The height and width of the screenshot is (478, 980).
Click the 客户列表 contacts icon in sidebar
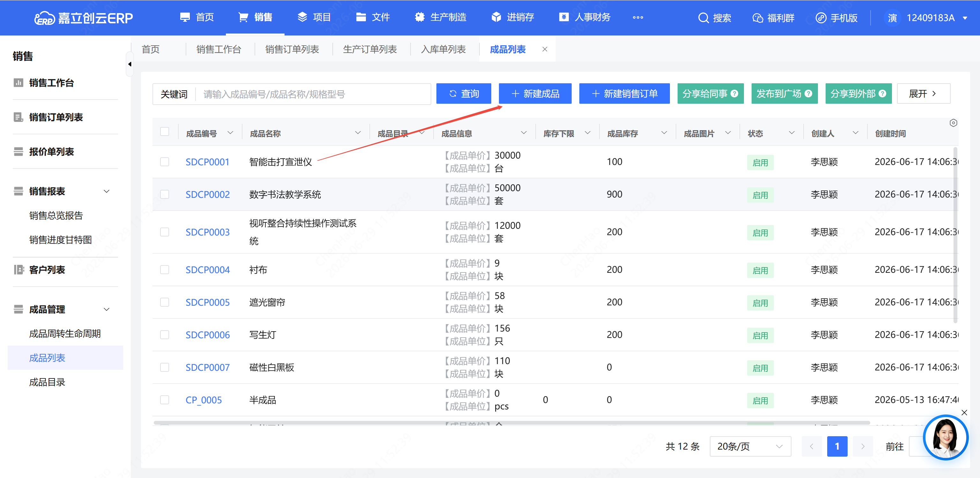(x=19, y=270)
